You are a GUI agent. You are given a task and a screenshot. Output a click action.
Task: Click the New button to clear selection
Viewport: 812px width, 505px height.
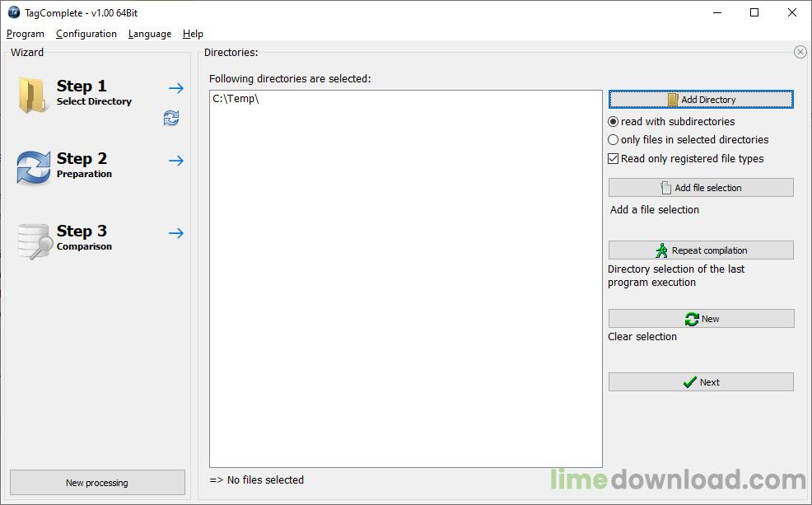point(701,319)
